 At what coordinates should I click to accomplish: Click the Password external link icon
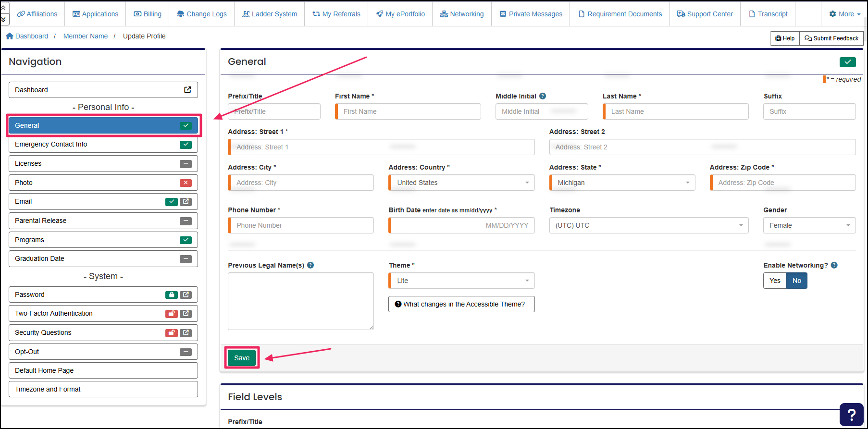coord(186,295)
